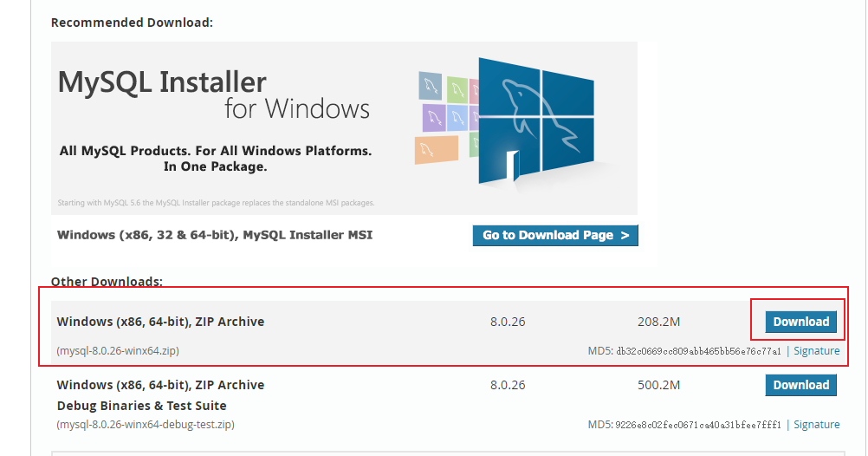Viewport: 868px width, 456px height.
Task: Click "Debug Binaries & Test Suite" text
Action: pos(142,406)
